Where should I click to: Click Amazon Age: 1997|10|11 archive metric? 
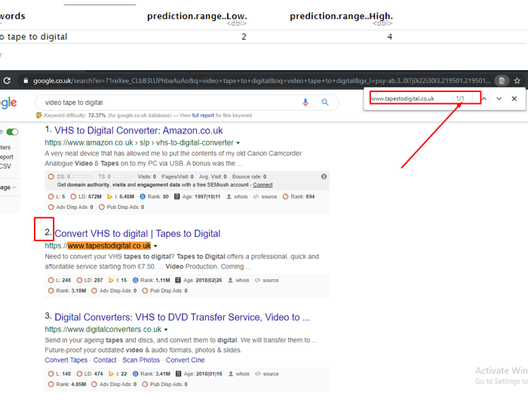tap(197, 197)
